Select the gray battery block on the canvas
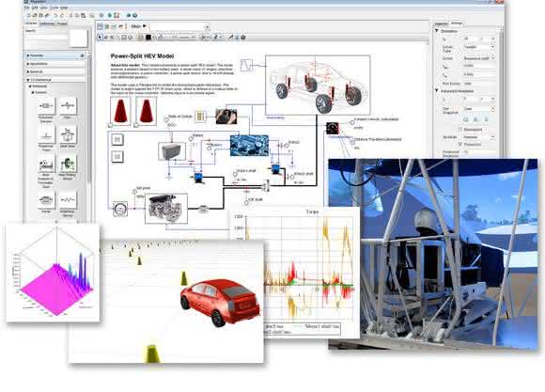This screenshot has height=392, width=545. pyautogui.click(x=171, y=150)
